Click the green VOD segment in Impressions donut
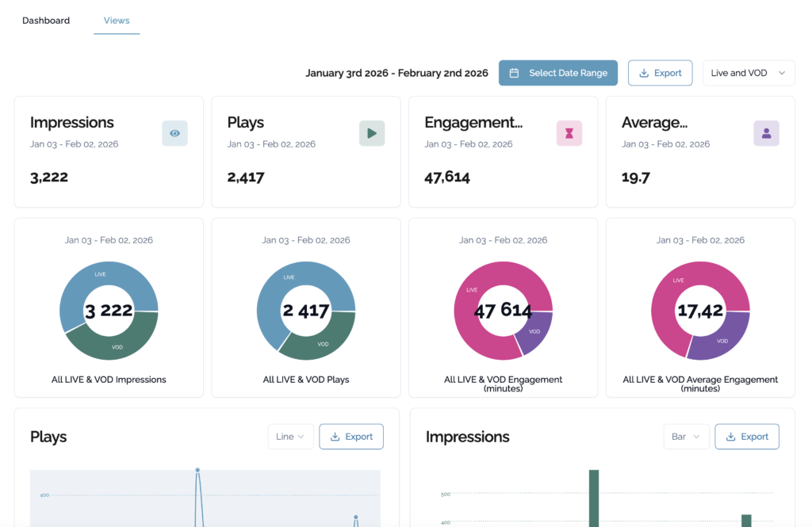Image resolution: width=812 pixels, height=527 pixels. (x=115, y=342)
